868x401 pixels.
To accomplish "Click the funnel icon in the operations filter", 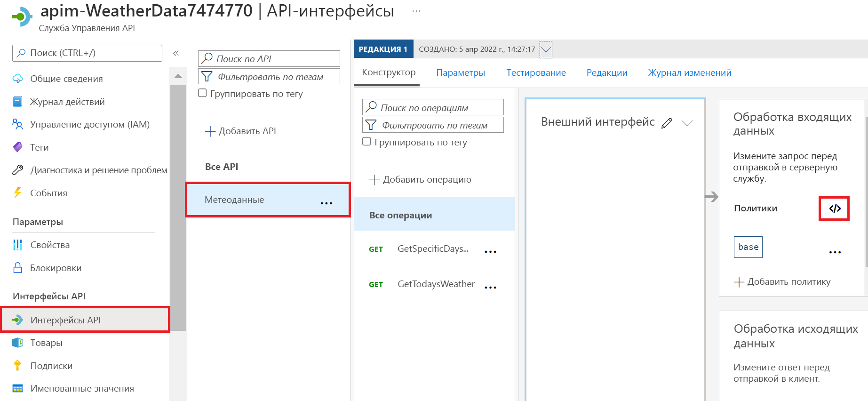I will tap(371, 125).
